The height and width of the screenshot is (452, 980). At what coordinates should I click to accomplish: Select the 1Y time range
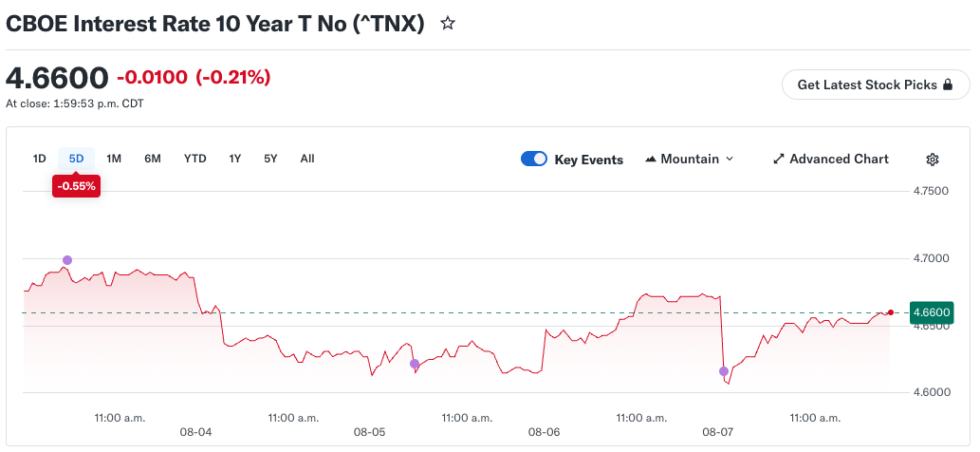point(235,159)
